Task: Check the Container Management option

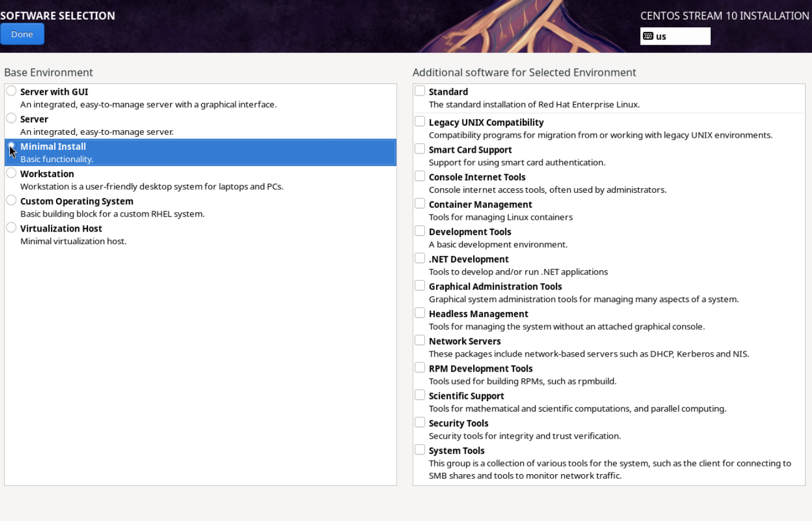Action: (420, 203)
